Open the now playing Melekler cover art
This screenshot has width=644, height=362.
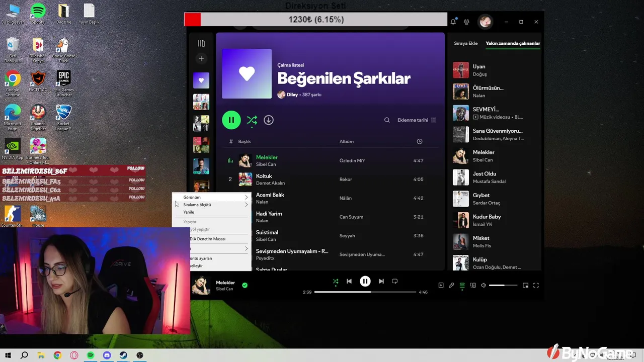pos(201,285)
